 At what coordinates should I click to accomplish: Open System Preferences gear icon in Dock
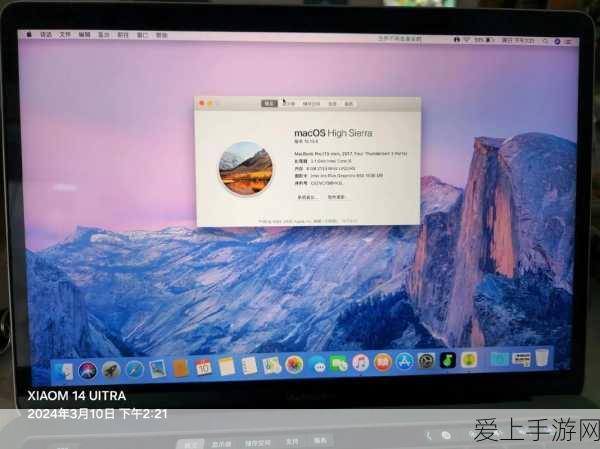(426, 361)
